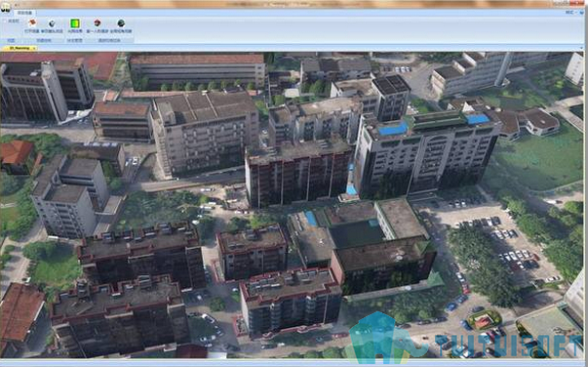Click the black-and-white round icon in the ribbon
Screen dimensions: 588x367
pos(52,23)
